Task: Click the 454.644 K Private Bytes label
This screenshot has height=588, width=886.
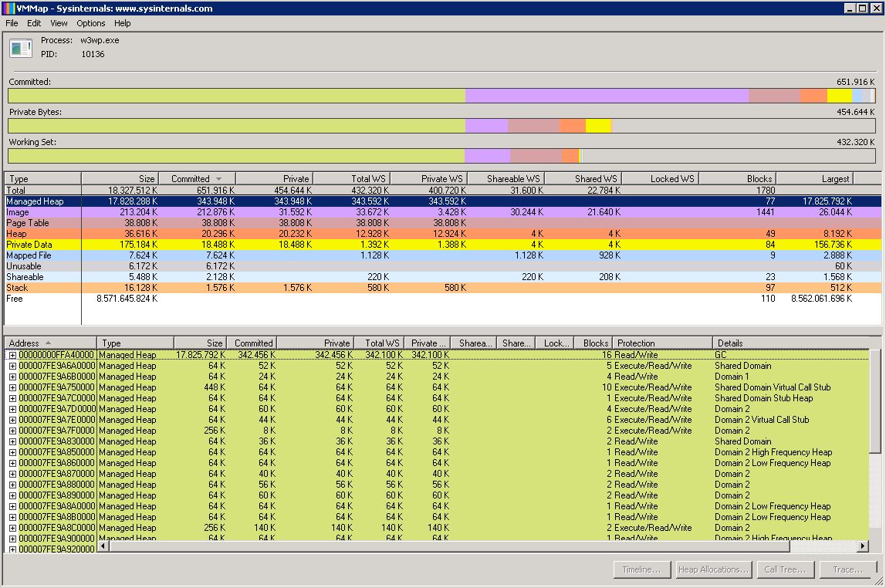Action: point(855,112)
